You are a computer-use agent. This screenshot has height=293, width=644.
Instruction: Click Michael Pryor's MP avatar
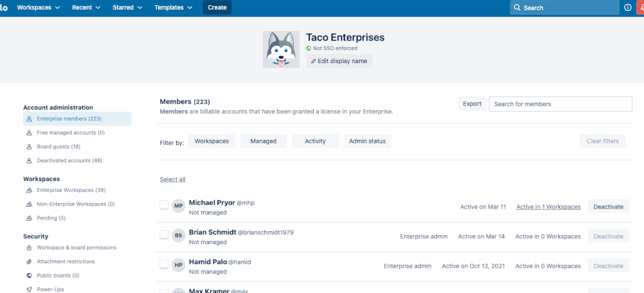[x=179, y=206]
